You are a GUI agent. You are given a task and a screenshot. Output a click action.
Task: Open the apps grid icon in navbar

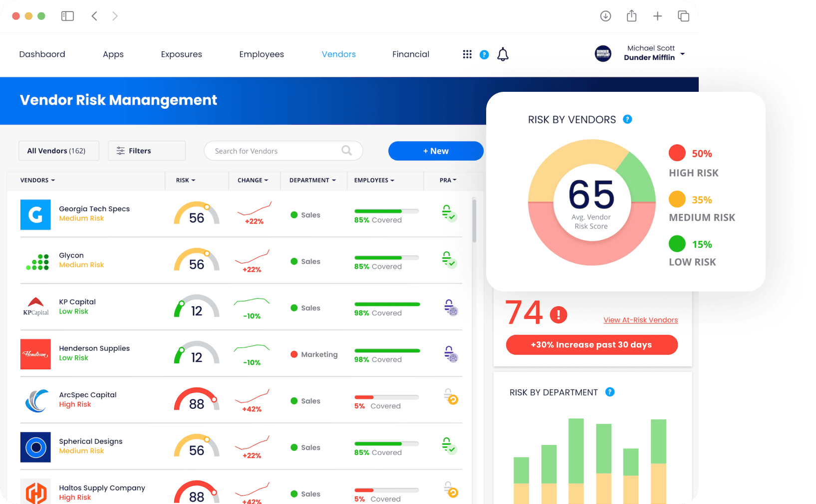(467, 54)
